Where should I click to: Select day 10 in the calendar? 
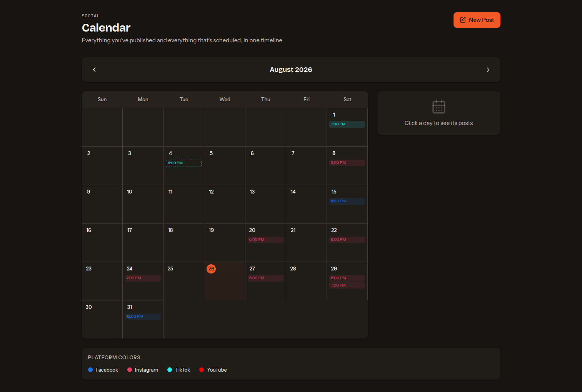[x=143, y=204]
